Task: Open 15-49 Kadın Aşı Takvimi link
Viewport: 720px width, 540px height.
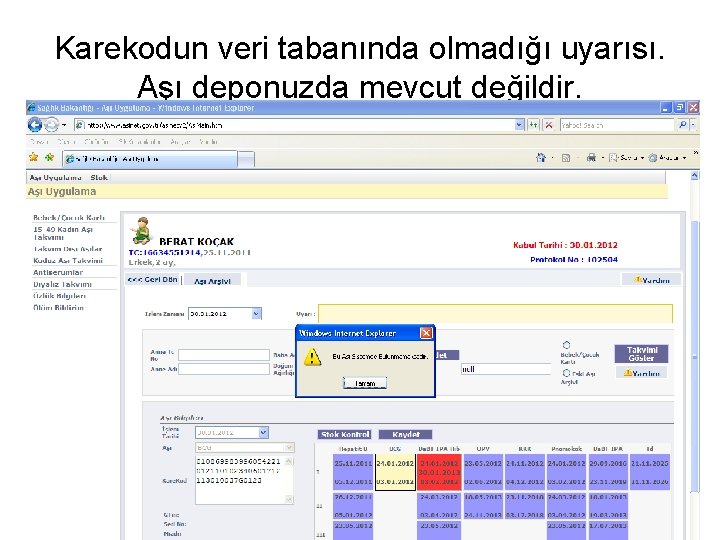Action: (63, 233)
